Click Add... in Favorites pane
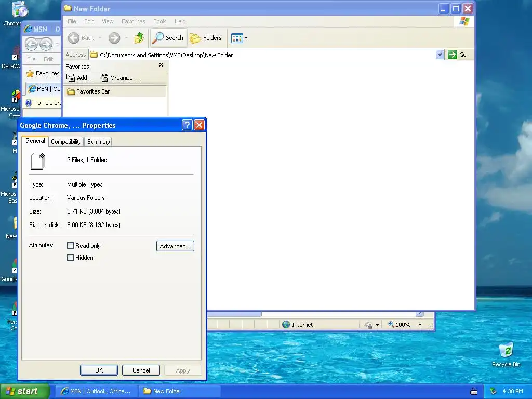This screenshot has height=399, width=532. (79, 78)
